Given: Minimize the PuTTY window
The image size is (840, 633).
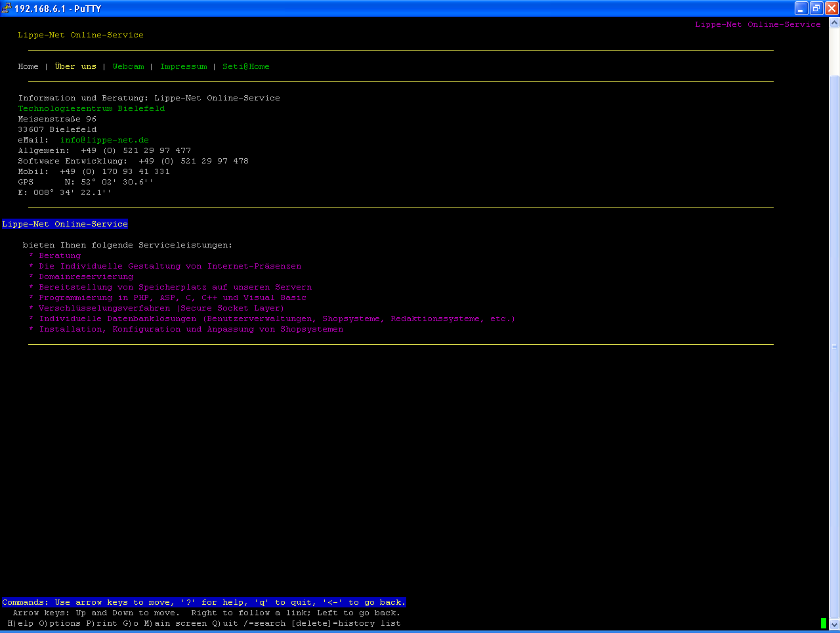Looking at the screenshot, I should (801, 9).
